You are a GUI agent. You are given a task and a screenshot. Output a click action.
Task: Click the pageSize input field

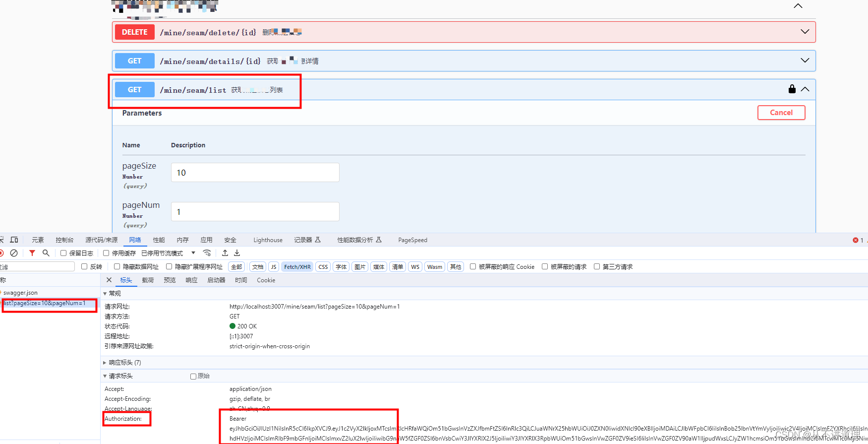pos(255,172)
